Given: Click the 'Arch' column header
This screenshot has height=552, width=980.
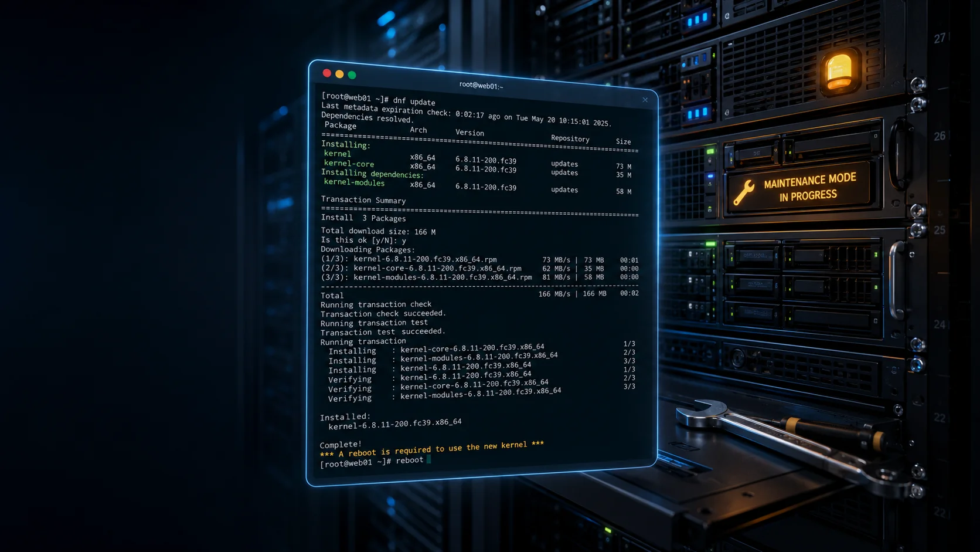Looking at the screenshot, I should point(418,130).
